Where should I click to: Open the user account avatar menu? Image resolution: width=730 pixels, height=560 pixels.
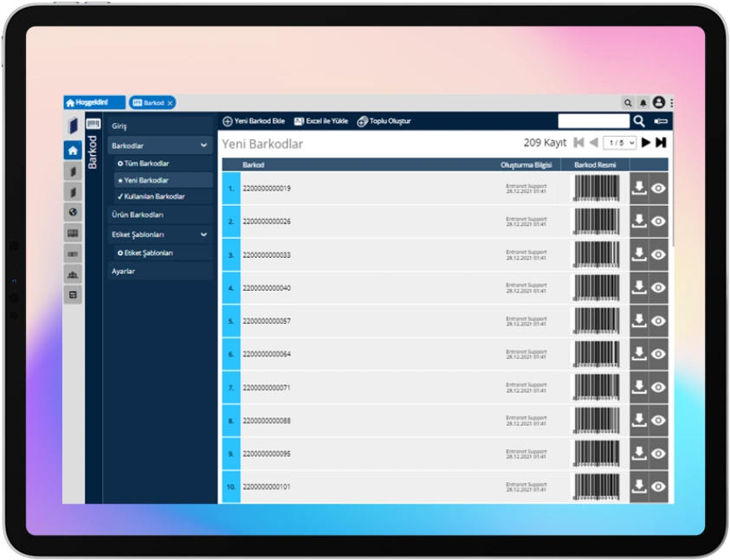[658, 102]
